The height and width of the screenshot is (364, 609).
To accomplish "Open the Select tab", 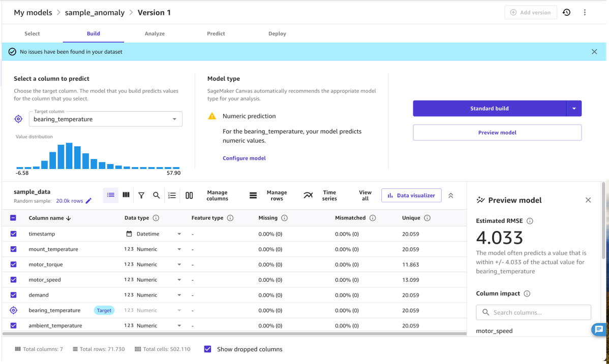I will tap(32, 34).
